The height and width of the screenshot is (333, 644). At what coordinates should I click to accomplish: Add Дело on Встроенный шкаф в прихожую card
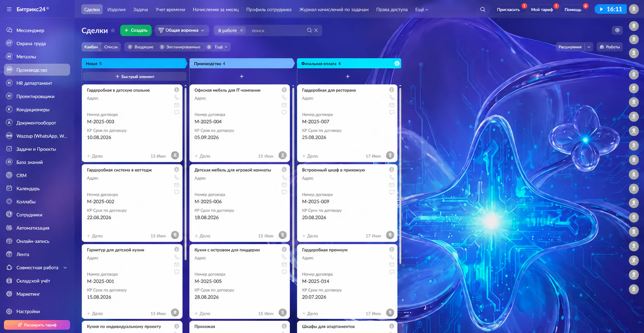click(310, 236)
